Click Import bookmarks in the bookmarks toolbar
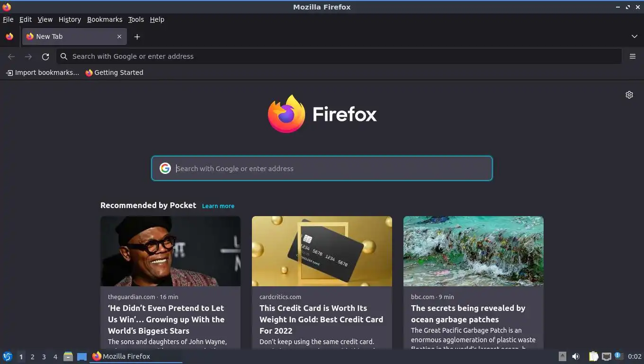Image resolution: width=644 pixels, height=364 pixels. [x=43, y=73]
